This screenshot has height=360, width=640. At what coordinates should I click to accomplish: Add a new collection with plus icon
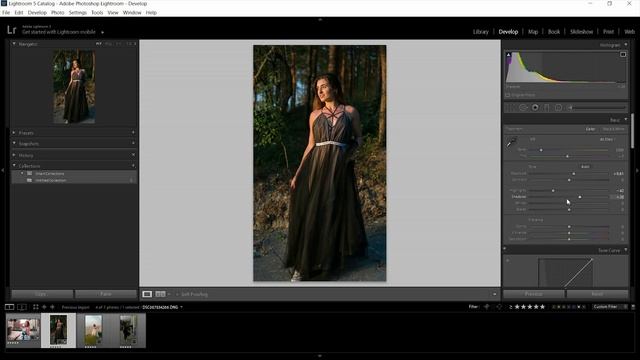tap(133, 166)
